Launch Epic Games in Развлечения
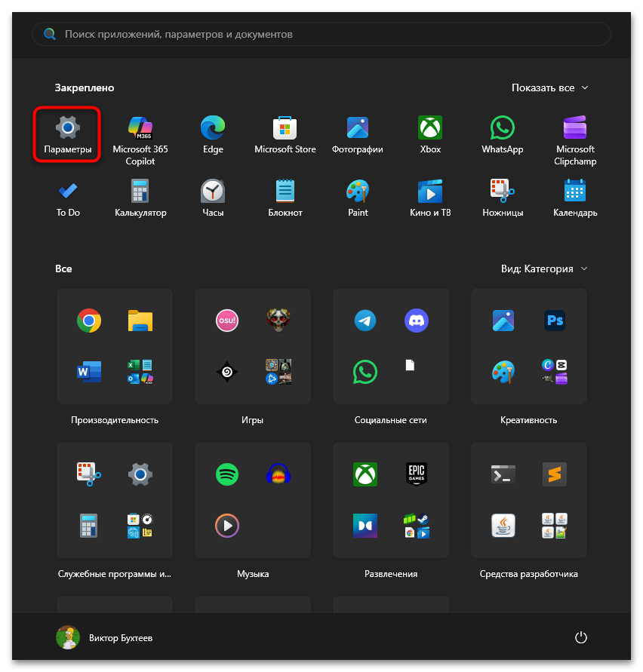Screen dimensions: 643x672 417,474
